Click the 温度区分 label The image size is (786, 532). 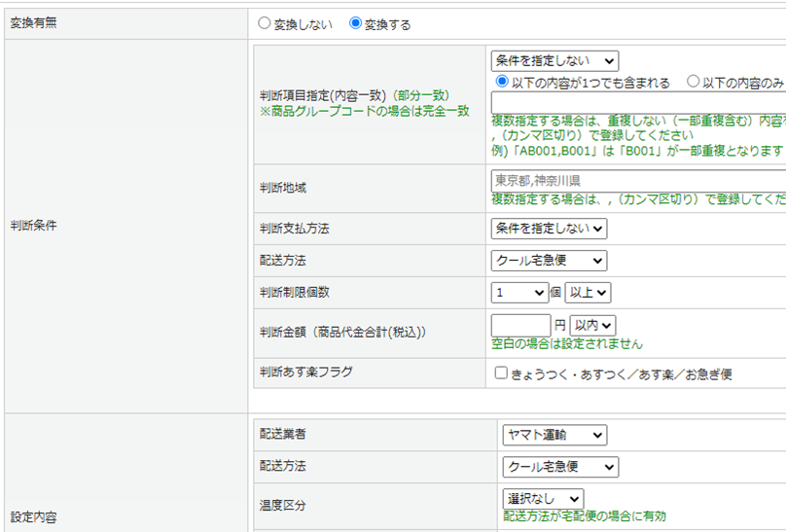[x=283, y=506]
